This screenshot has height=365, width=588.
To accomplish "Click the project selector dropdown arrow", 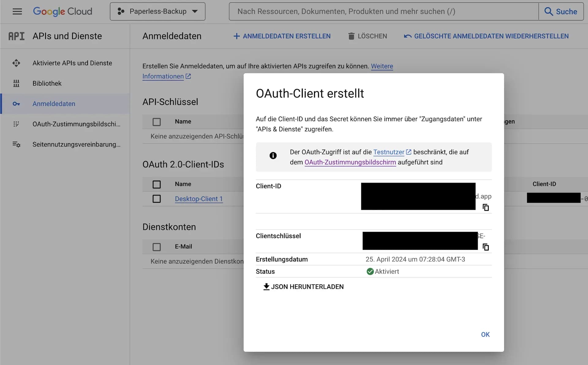I will point(195,12).
